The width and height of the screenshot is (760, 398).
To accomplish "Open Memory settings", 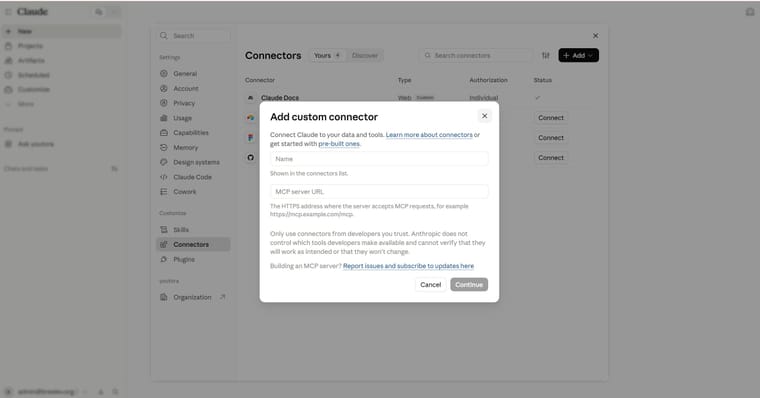I will (193, 148).
